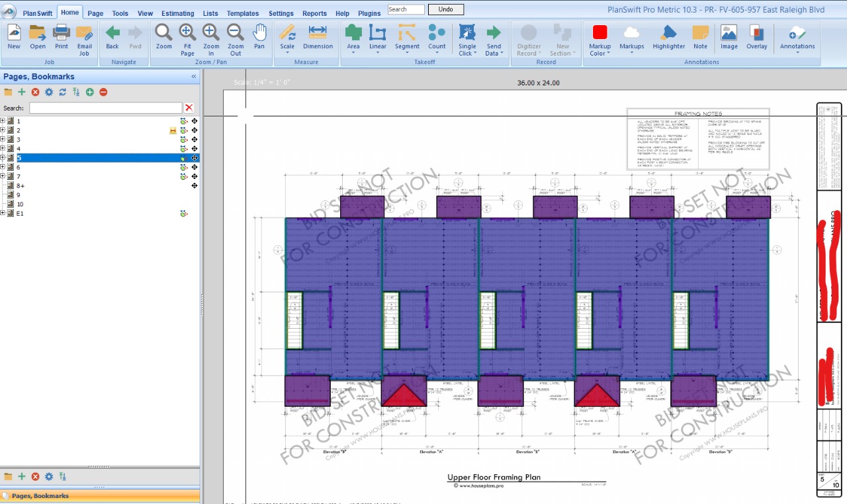Click the yellow dimension icon on page 2 row

[173, 130]
